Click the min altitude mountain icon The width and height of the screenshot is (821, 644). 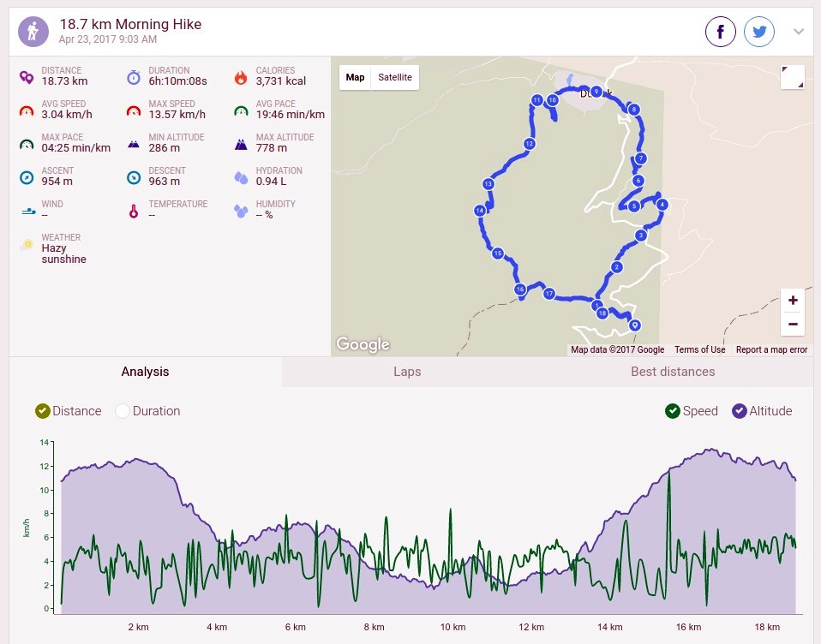(134, 145)
